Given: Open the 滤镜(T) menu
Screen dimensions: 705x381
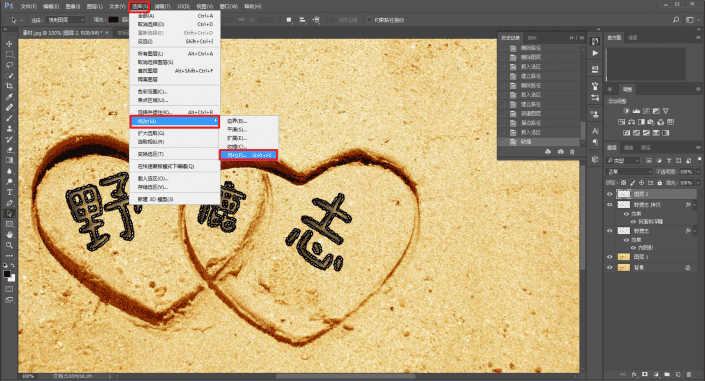Looking at the screenshot, I should [162, 6].
